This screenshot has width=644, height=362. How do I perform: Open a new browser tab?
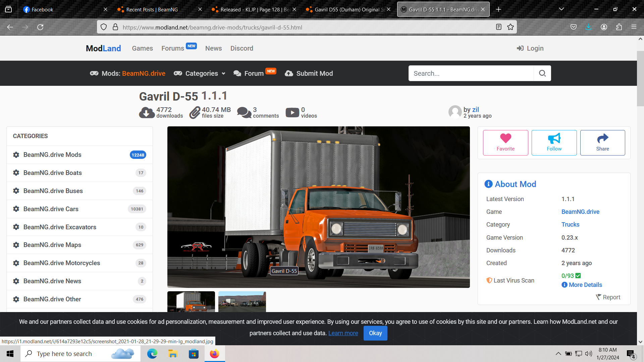click(499, 9)
